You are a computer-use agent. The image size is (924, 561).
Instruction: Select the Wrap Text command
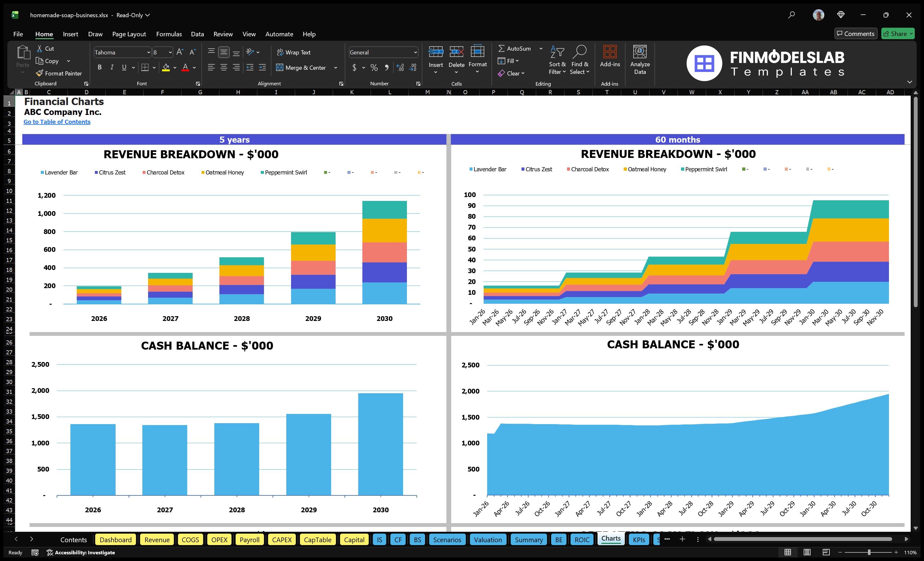click(x=294, y=52)
